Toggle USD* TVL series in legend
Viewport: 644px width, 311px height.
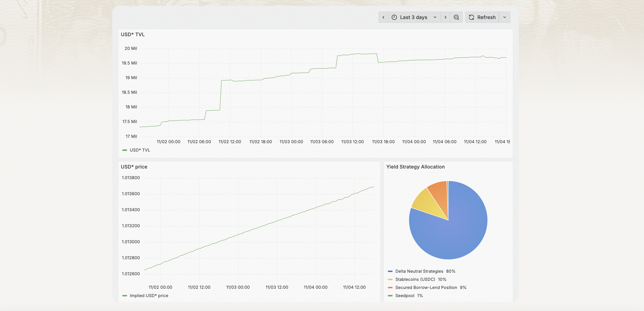point(140,150)
